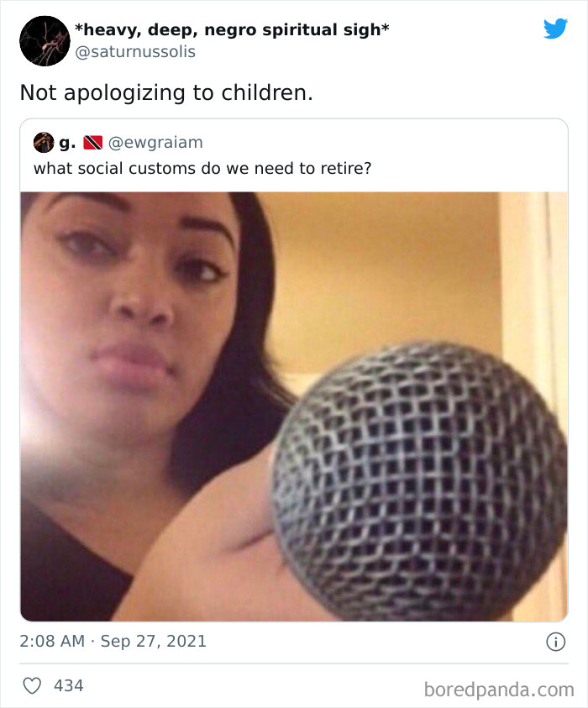Click the 'Not apologizing to children.' tweet text
The width and height of the screenshot is (588, 708).
(166, 92)
